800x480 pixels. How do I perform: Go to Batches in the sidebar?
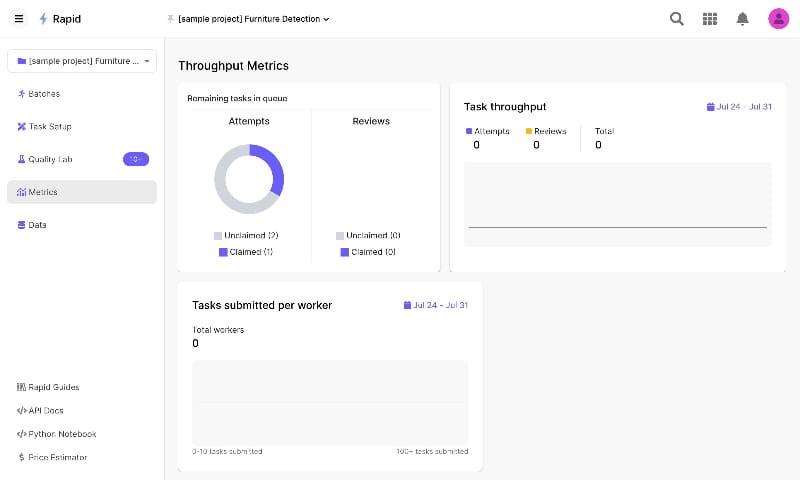coord(82,94)
